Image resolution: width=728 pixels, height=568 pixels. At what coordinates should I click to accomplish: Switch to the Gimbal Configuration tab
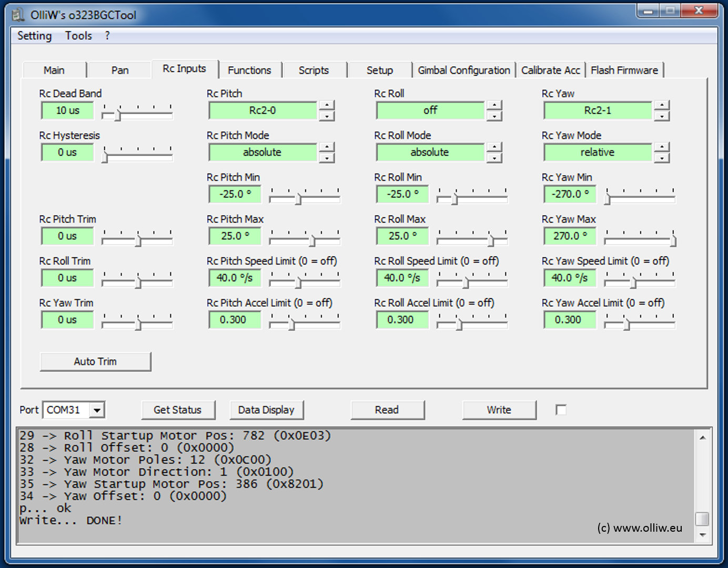click(463, 70)
